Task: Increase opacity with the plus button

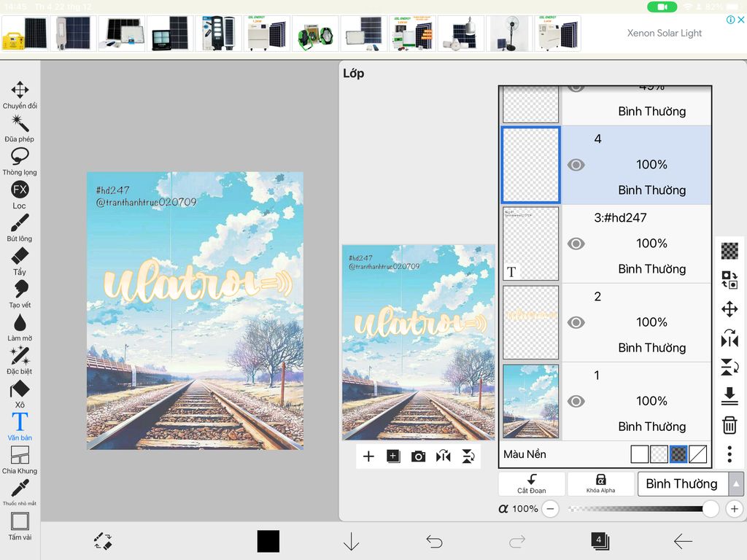Action: (734, 509)
